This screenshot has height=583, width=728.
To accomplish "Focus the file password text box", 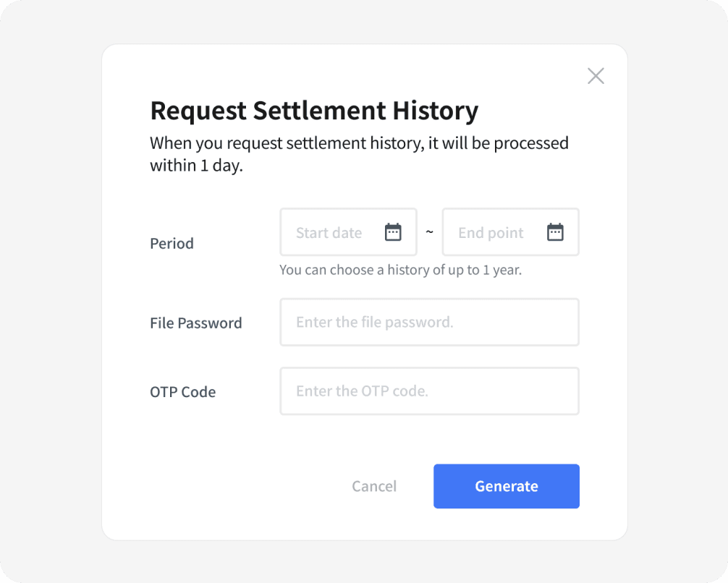I will (x=429, y=323).
